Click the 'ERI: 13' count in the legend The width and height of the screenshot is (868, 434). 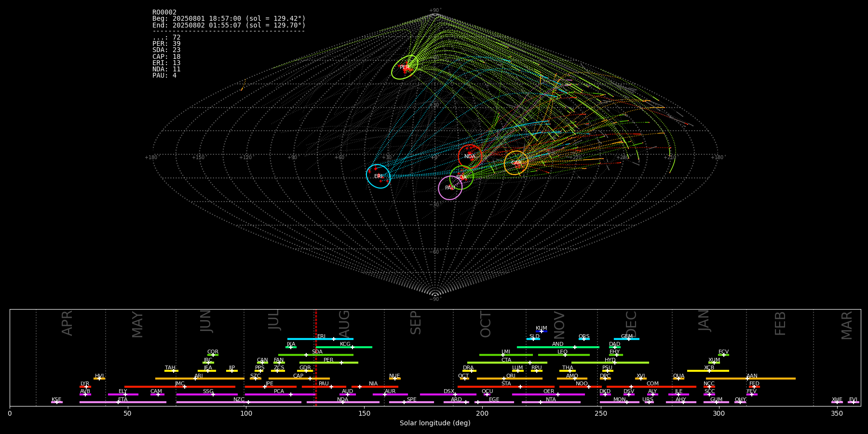[x=166, y=63]
